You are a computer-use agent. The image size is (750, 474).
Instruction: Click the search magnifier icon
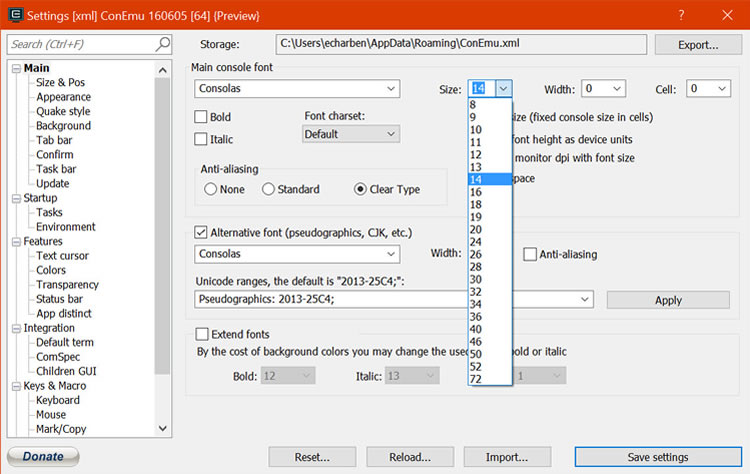pyautogui.click(x=163, y=44)
